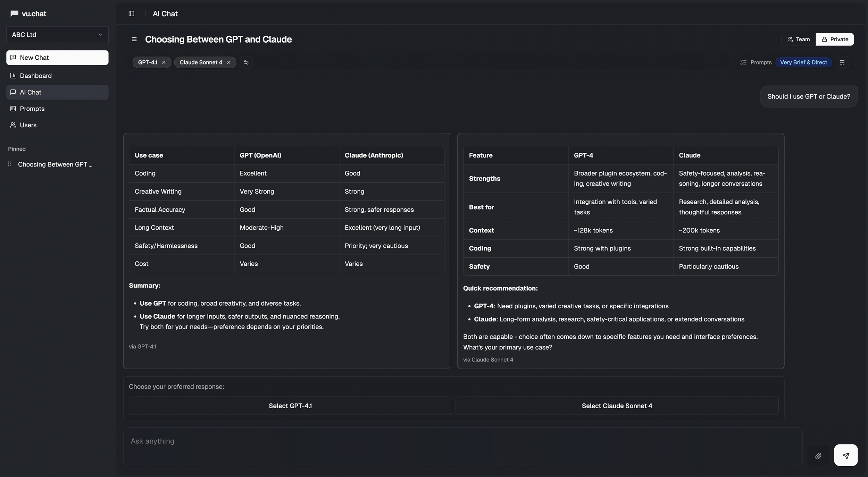
Task: Click the Claude (Anthropic) column header
Action: click(x=374, y=155)
